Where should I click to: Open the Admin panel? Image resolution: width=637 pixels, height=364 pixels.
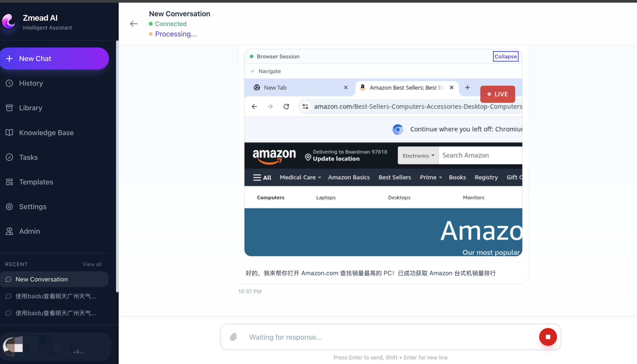[30, 231]
